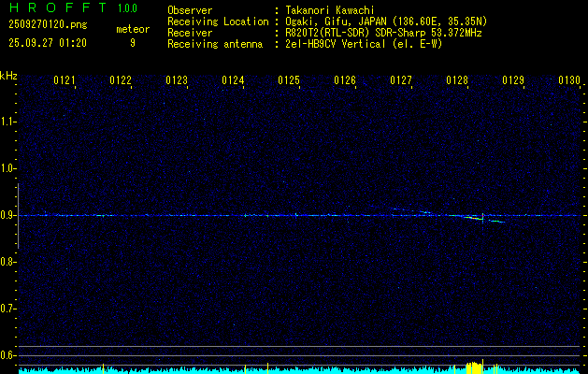Click the 0124 time marker
The image size is (588, 374).
(233, 81)
